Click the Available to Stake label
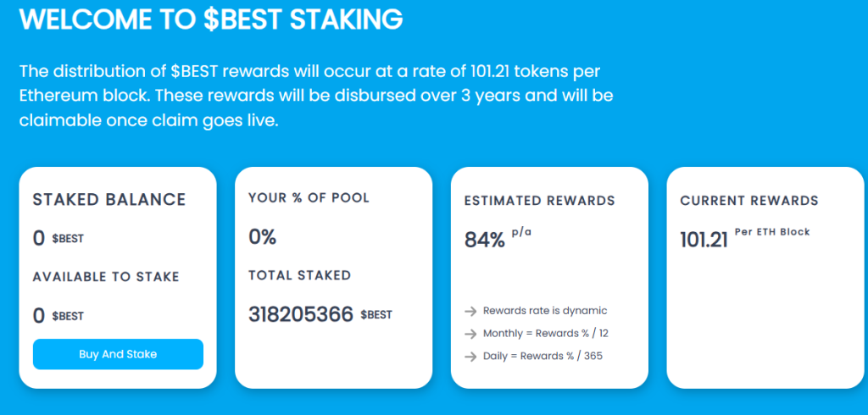The height and width of the screenshot is (415, 868). [106, 277]
